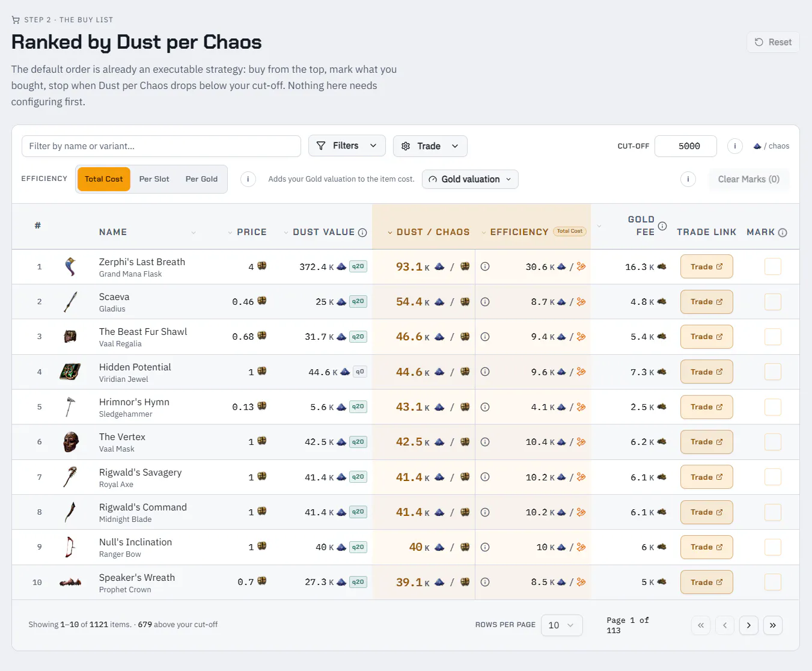Click the Speaker's Wreath crown item icon
The height and width of the screenshot is (671, 812).
pos(70,582)
